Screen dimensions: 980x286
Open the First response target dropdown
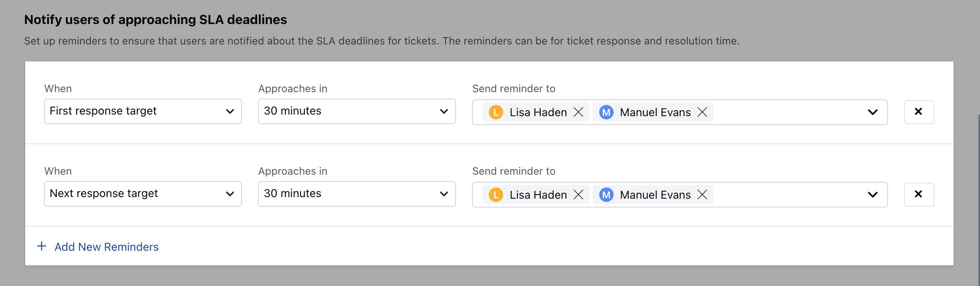pos(143,111)
